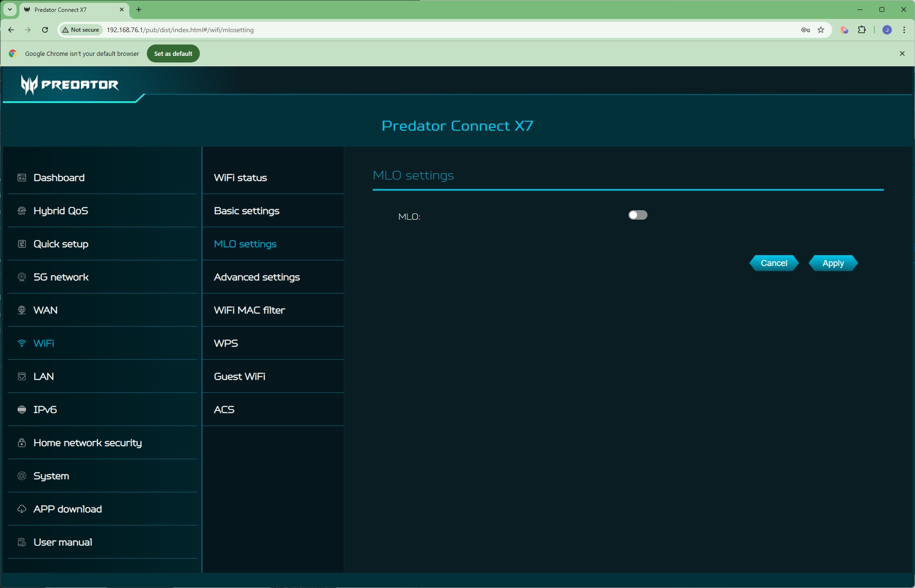Click the System gear icon
The image size is (915, 588).
click(22, 476)
